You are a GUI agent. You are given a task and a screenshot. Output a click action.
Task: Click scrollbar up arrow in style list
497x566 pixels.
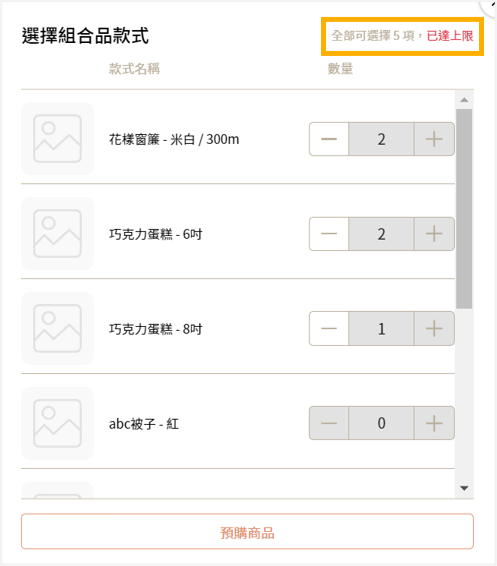pos(464,100)
